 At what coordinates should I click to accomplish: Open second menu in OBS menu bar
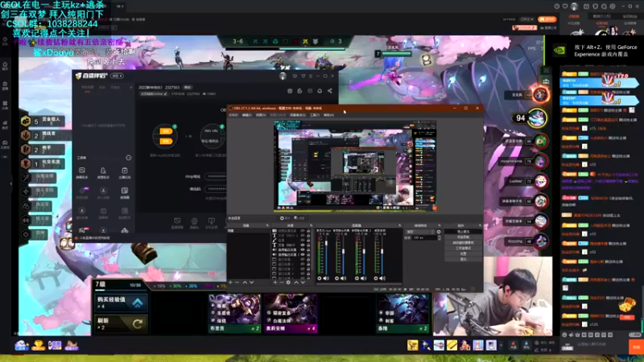pos(246,115)
